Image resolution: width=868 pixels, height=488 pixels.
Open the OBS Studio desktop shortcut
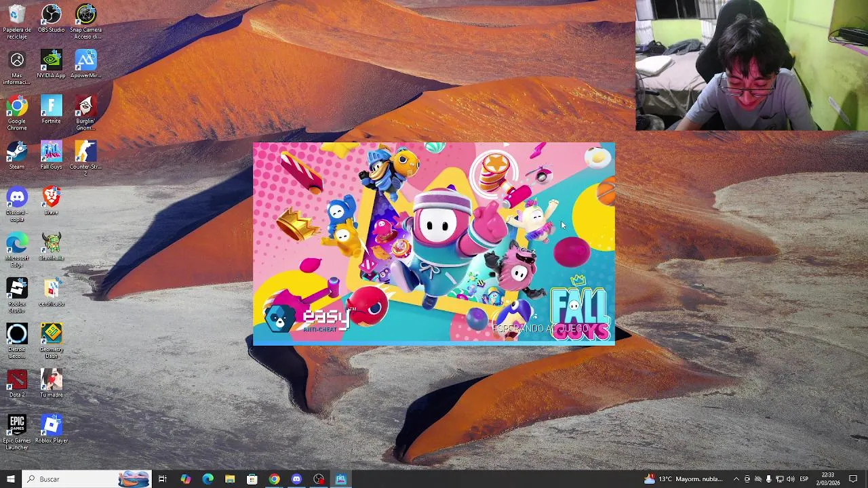tap(51, 19)
